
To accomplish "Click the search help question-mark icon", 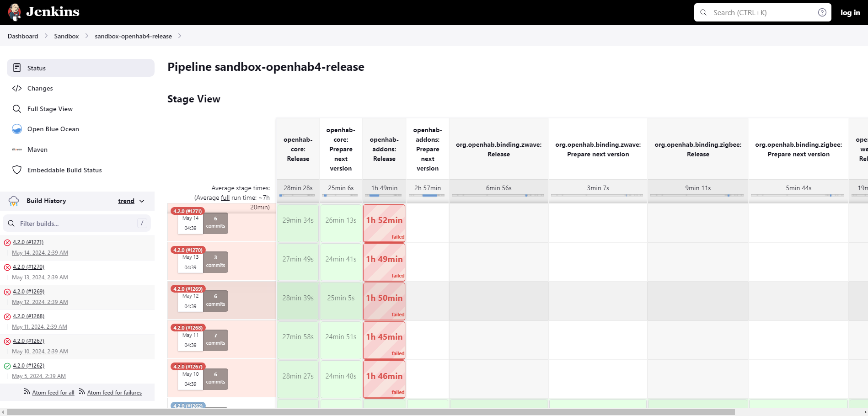I will click(x=822, y=12).
